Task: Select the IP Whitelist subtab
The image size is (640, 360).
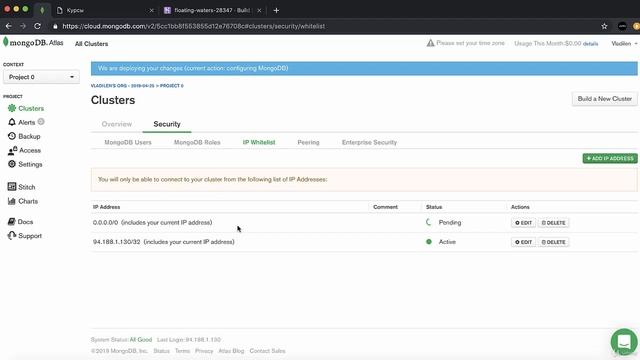Action: (x=259, y=142)
